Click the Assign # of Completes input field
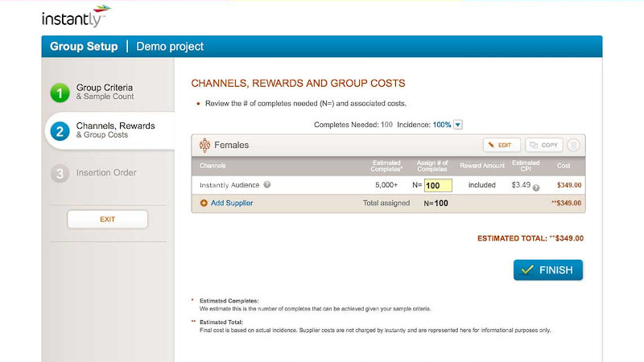Viewport: 644px width, 362px height. tap(439, 186)
